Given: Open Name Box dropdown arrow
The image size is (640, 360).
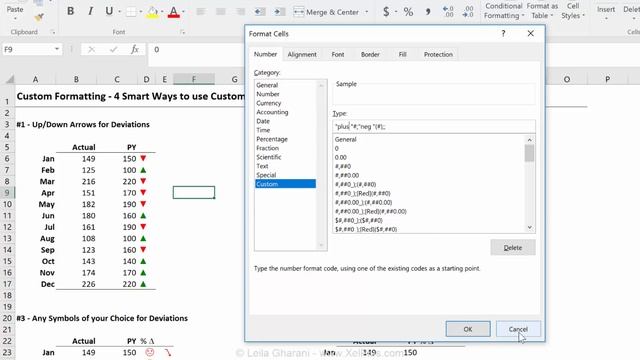Looking at the screenshot, I should (57, 49).
